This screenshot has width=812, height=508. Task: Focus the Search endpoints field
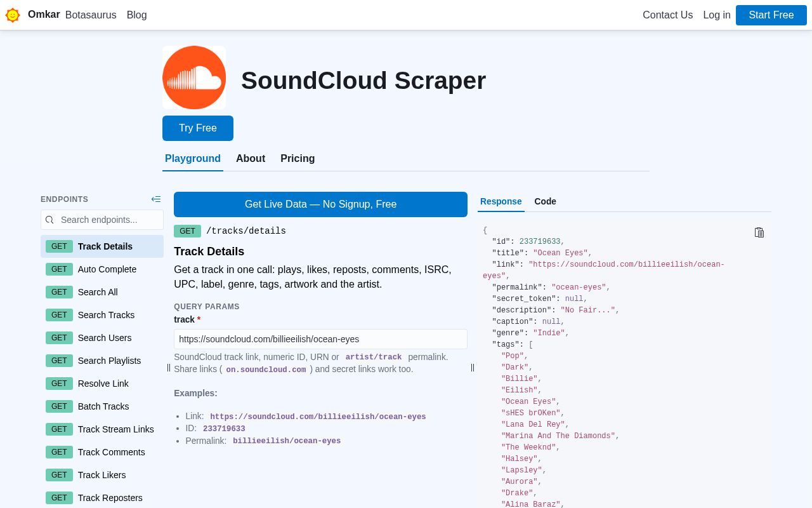tap(102, 220)
